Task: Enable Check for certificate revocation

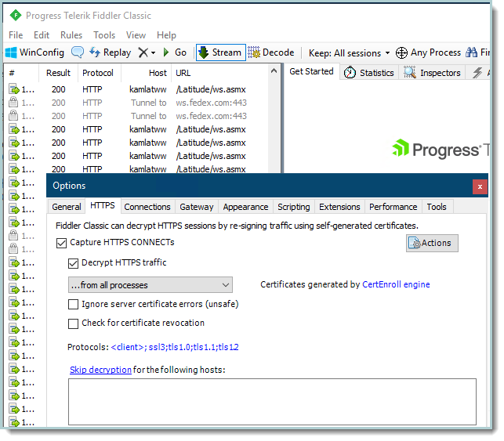Action: click(x=74, y=323)
